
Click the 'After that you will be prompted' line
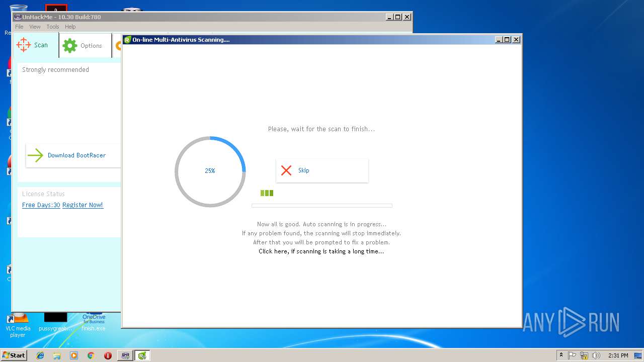click(321, 242)
